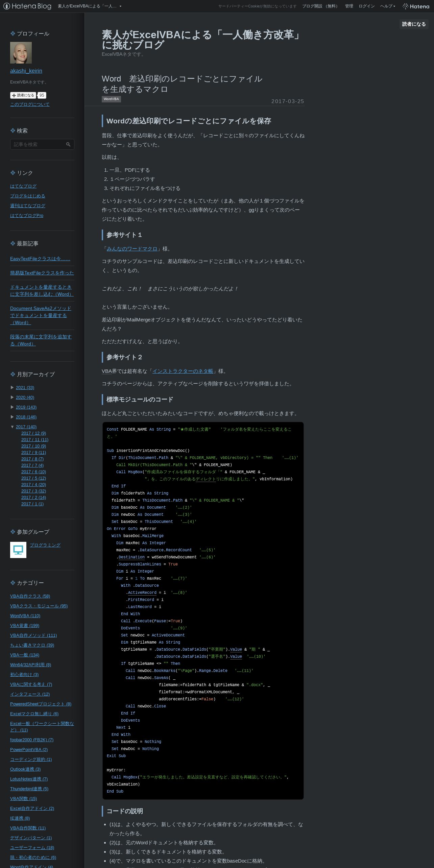The height and width of the screenshot is (868, 434).
Task: Click the top-right 読者になる button
Action: point(414,24)
